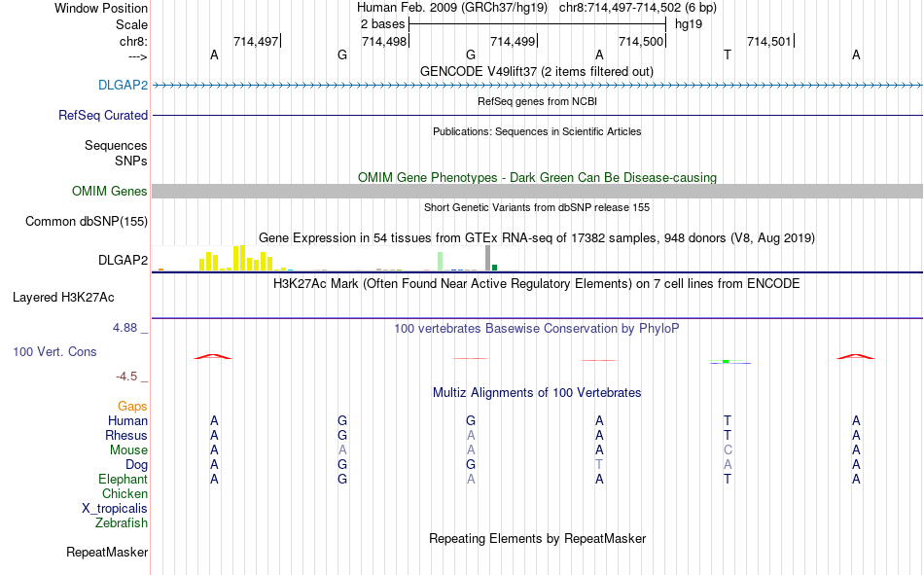Viewport: 924px width, 575px height.
Task: Click the OMIM Genes track label
Action: (109, 191)
